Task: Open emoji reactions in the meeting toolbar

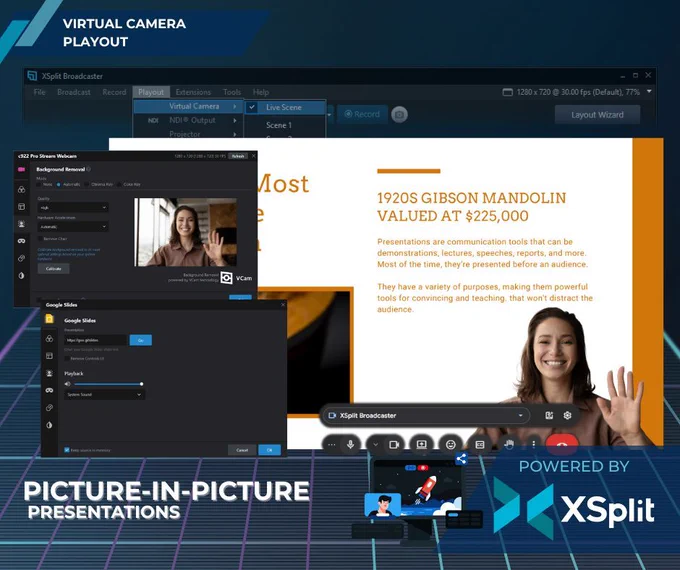Action: (x=451, y=445)
